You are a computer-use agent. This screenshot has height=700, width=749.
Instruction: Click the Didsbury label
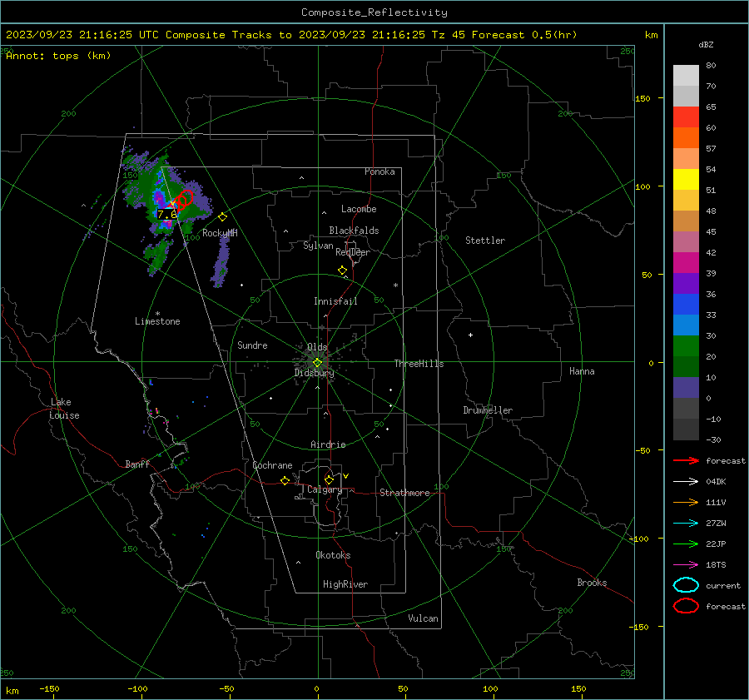(314, 373)
